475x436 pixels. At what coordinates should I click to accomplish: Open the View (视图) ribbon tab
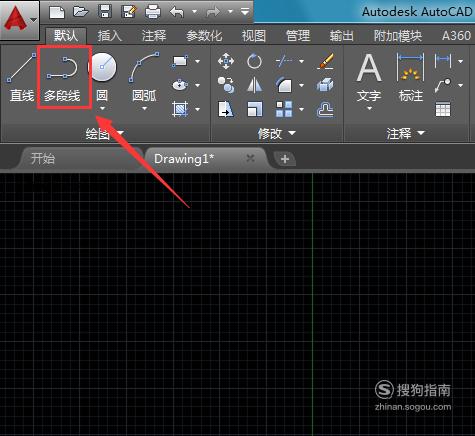(254, 35)
